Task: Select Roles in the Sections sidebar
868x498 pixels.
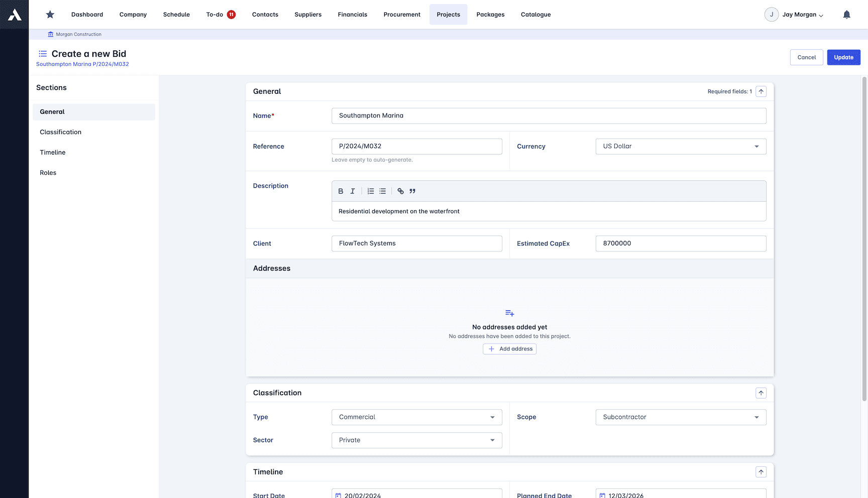Action: click(48, 172)
